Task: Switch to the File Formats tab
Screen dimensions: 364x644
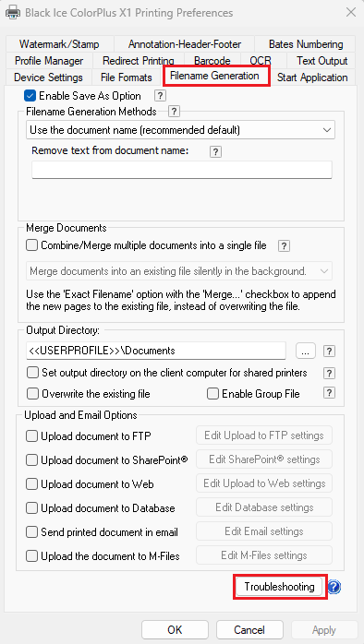Action: tap(127, 78)
